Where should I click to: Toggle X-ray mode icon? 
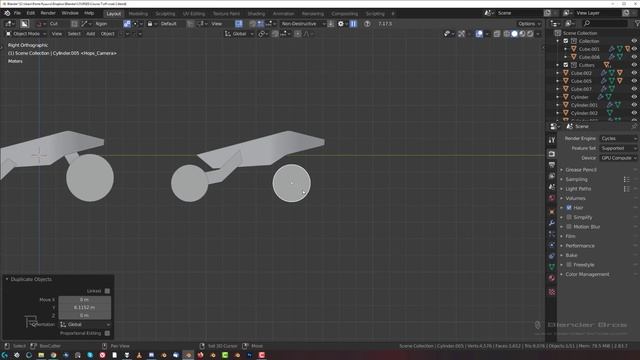click(497, 34)
